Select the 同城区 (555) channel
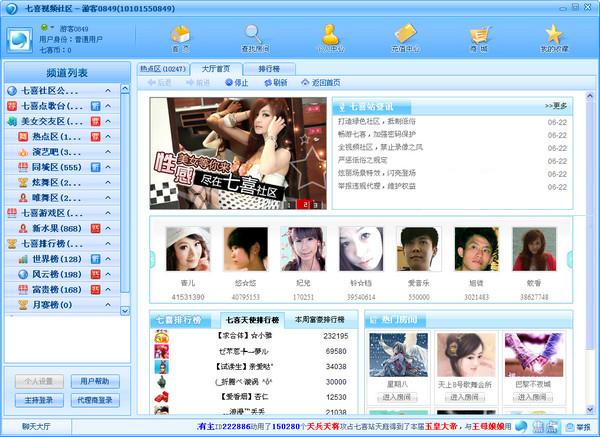Viewport: 600px width, 437px height. [57, 167]
